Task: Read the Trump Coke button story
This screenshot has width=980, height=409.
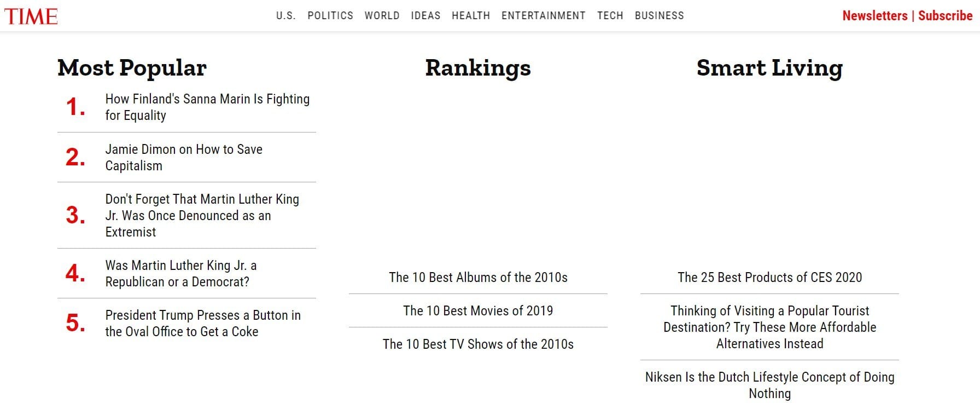Action: coord(203,324)
